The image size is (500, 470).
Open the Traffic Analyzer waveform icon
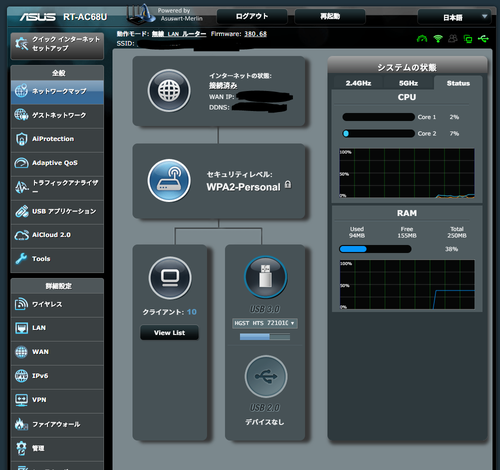point(21,187)
